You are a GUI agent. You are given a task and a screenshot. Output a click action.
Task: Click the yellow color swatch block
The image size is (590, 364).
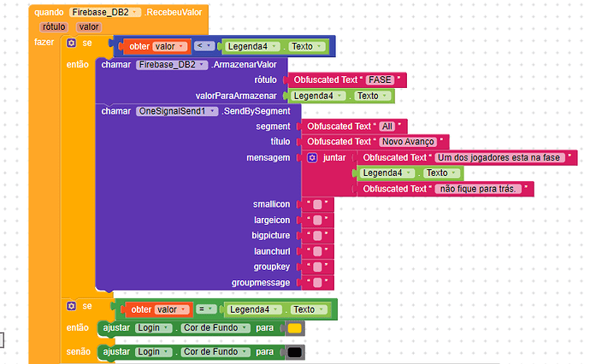pyautogui.click(x=294, y=328)
